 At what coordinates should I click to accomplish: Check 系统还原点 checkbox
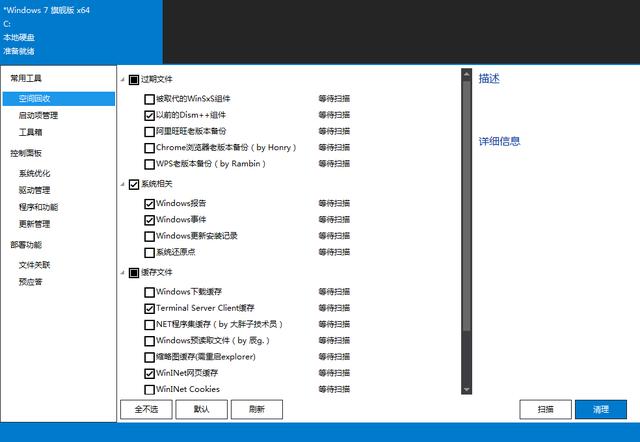pos(149,253)
